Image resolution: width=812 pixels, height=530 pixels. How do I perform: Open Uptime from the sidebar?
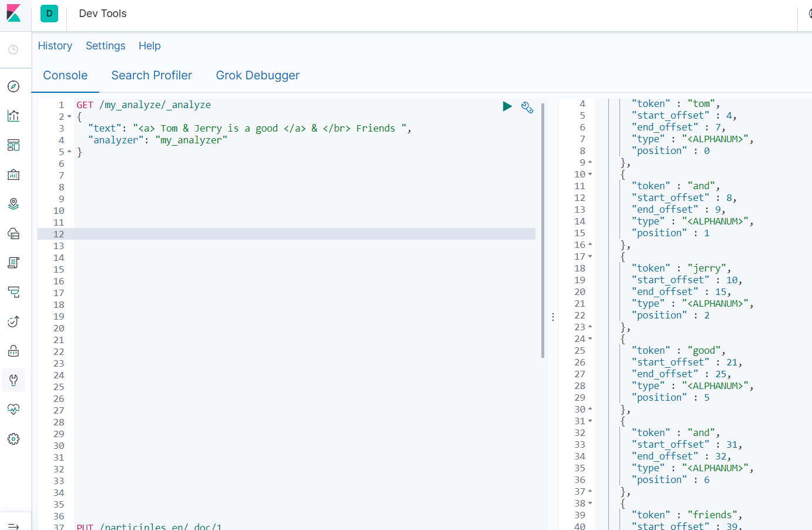14,321
